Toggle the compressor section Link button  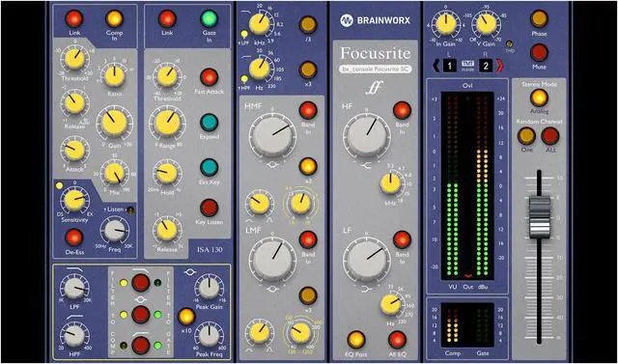point(74,18)
